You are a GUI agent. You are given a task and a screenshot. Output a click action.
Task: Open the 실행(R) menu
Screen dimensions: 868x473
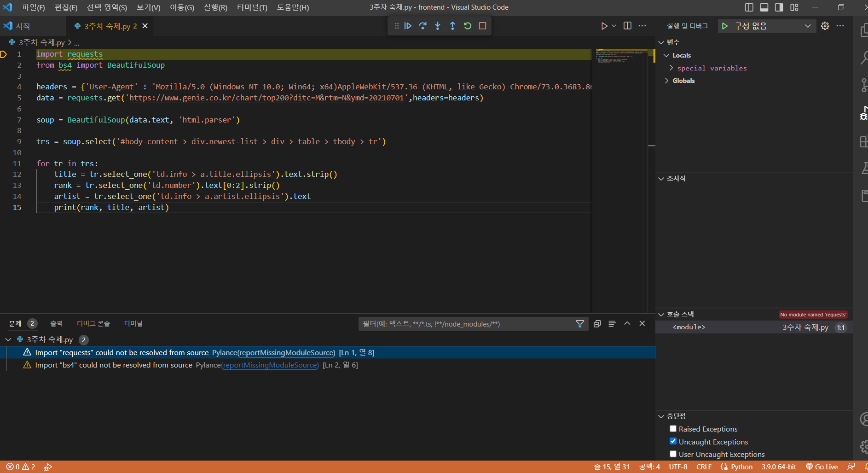215,7
